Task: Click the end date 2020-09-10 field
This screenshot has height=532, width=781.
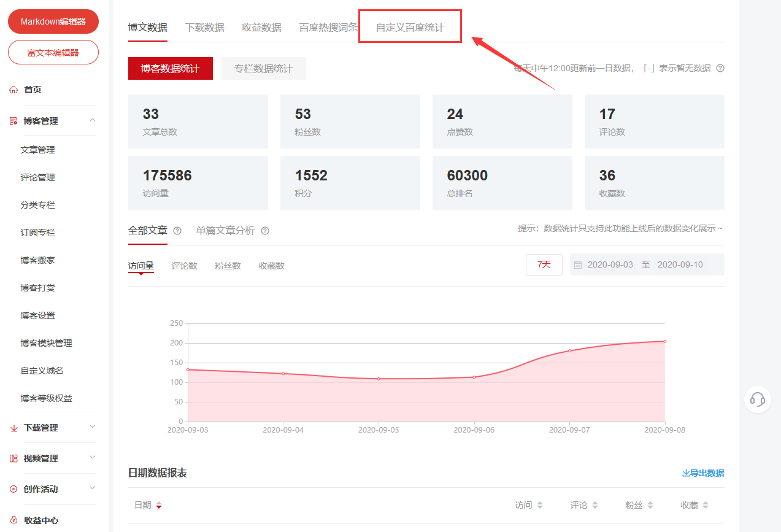Action: pos(680,265)
